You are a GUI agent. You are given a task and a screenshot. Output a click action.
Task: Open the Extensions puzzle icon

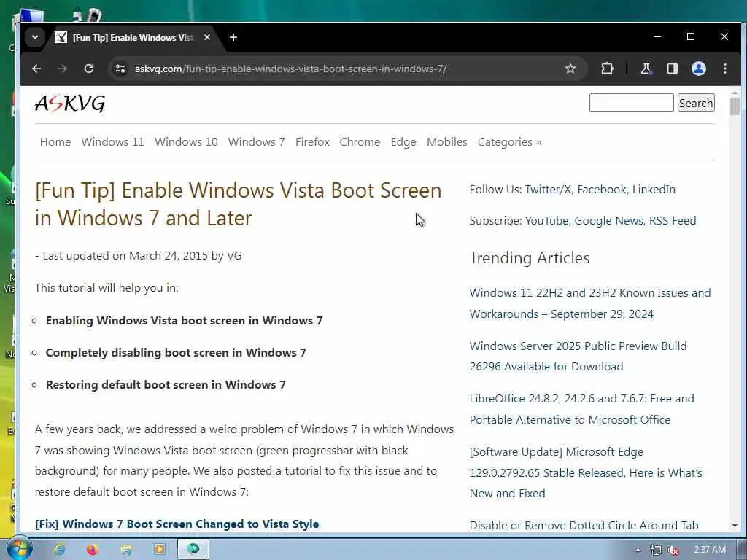click(608, 69)
